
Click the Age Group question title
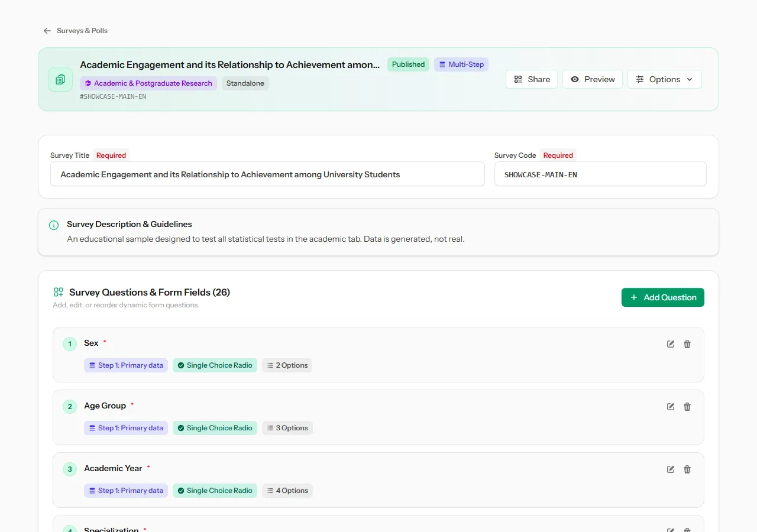[105, 406]
